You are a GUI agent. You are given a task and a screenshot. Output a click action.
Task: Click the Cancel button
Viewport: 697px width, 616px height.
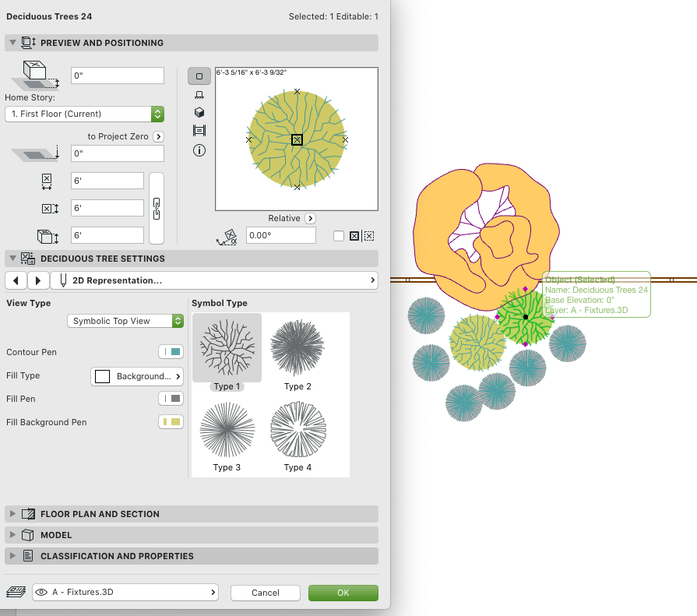(x=266, y=593)
